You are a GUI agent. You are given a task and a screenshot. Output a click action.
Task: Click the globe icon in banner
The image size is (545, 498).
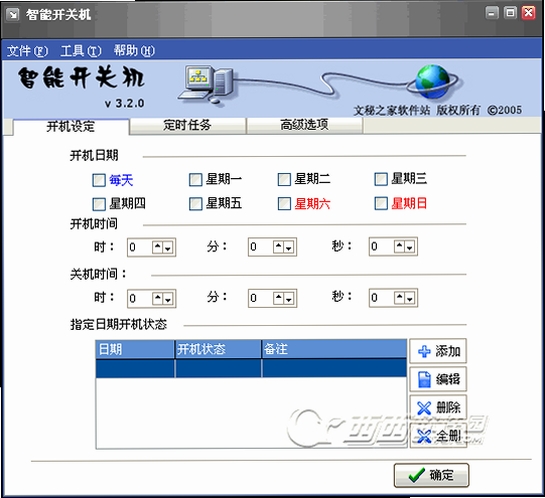(433, 82)
